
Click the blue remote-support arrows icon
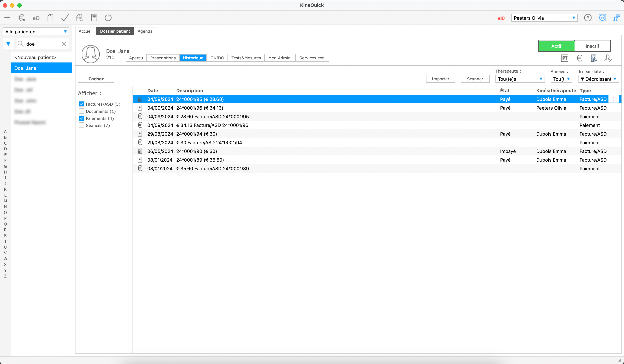click(602, 18)
